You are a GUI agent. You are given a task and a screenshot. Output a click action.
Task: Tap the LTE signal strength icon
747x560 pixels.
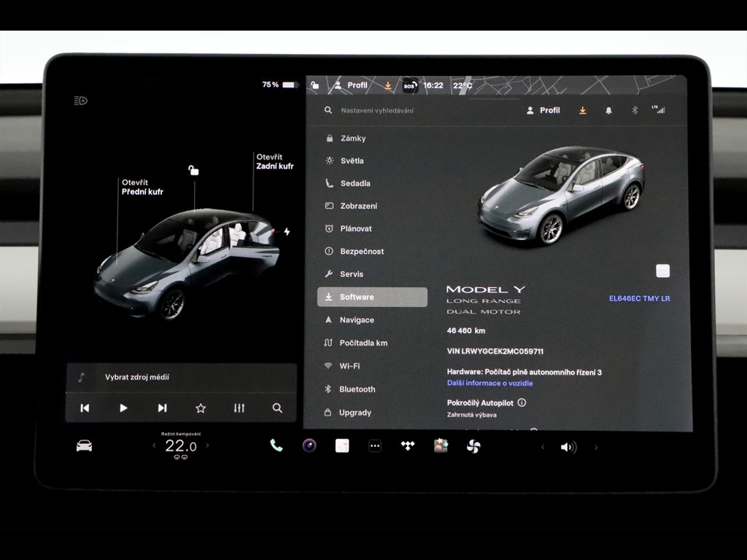click(659, 109)
